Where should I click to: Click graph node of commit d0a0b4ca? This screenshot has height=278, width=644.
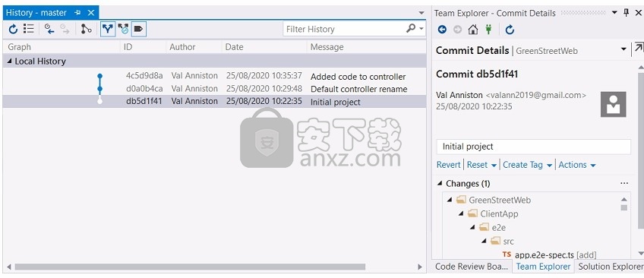click(x=99, y=89)
